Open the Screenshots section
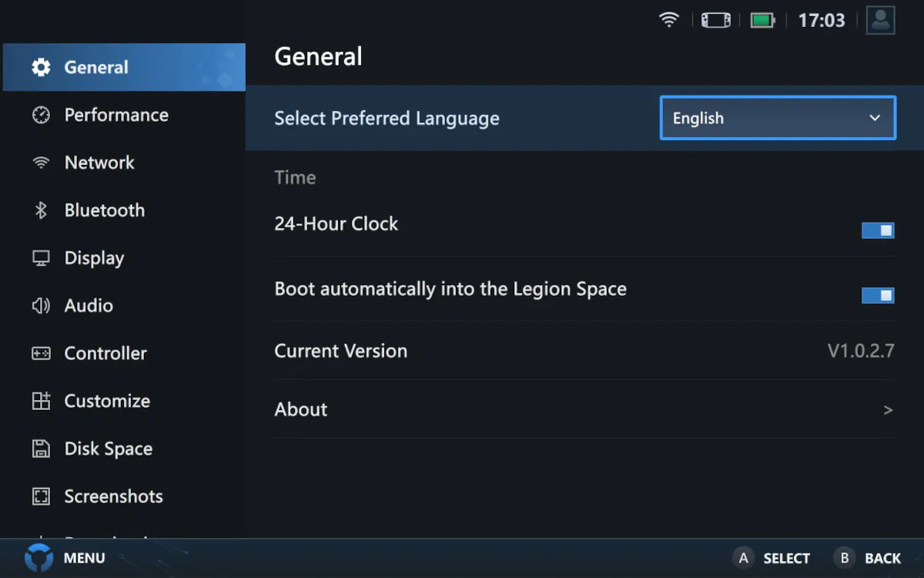 (124, 497)
